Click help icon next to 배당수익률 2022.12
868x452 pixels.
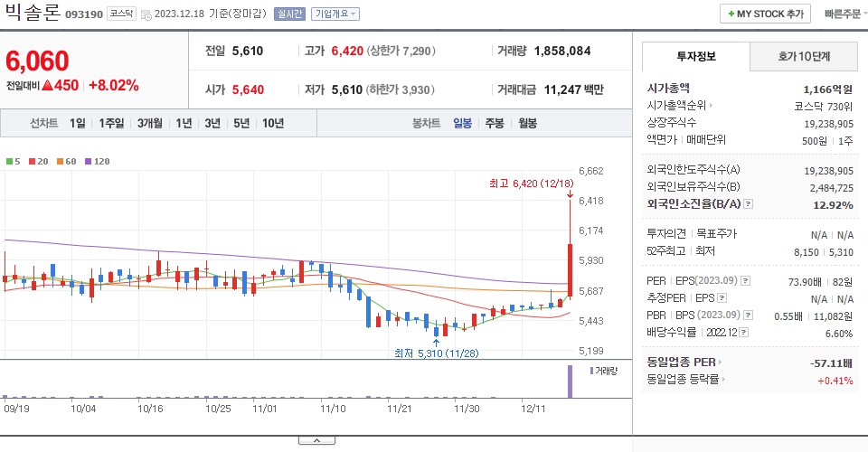[x=744, y=332]
